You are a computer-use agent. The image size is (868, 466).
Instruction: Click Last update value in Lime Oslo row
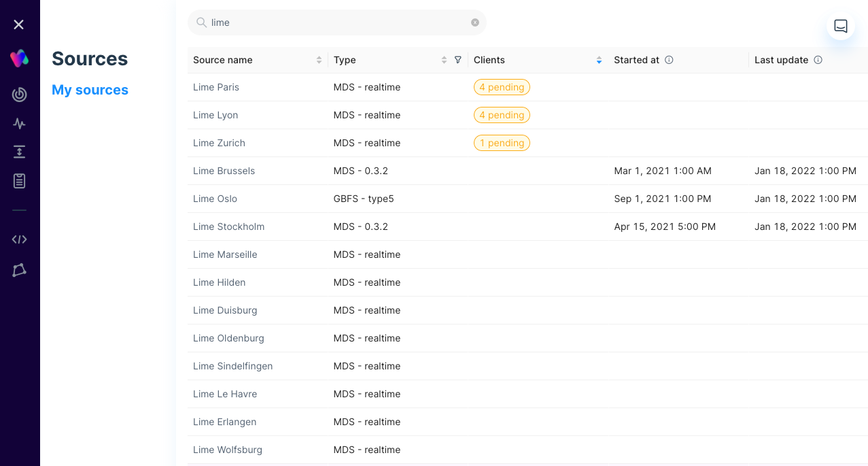click(x=805, y=199)
